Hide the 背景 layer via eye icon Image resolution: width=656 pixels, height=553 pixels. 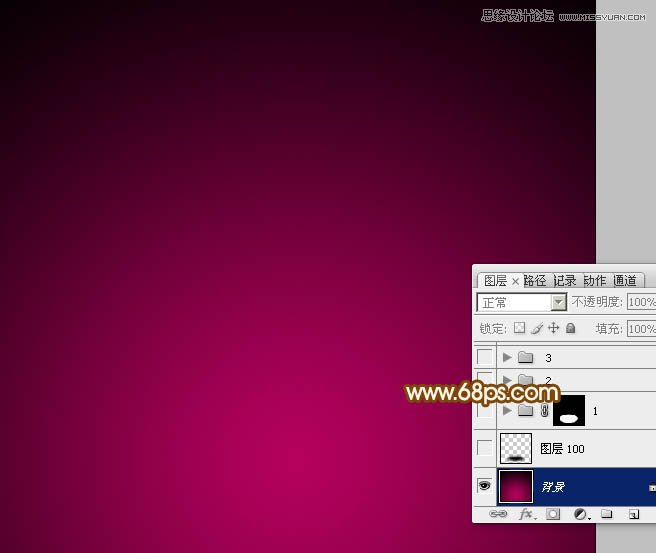(484, 485)
